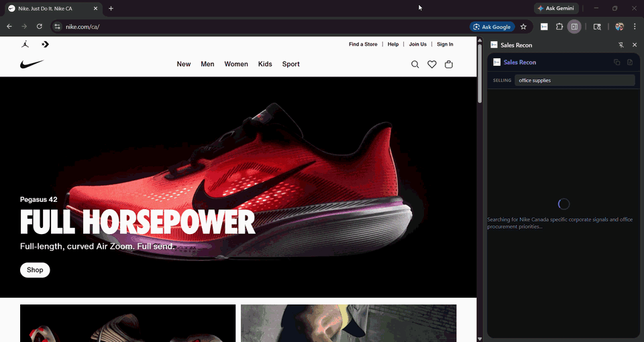The image size is (644, 342).
Task: Open the bottom-left shoe promo image
Action: [127, 323]
